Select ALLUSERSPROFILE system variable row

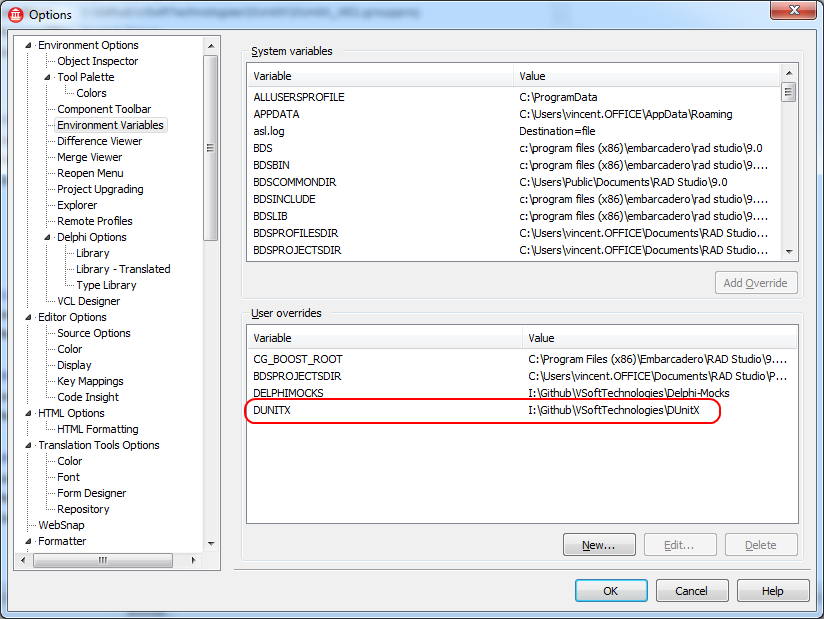click(x=513, y=97)
